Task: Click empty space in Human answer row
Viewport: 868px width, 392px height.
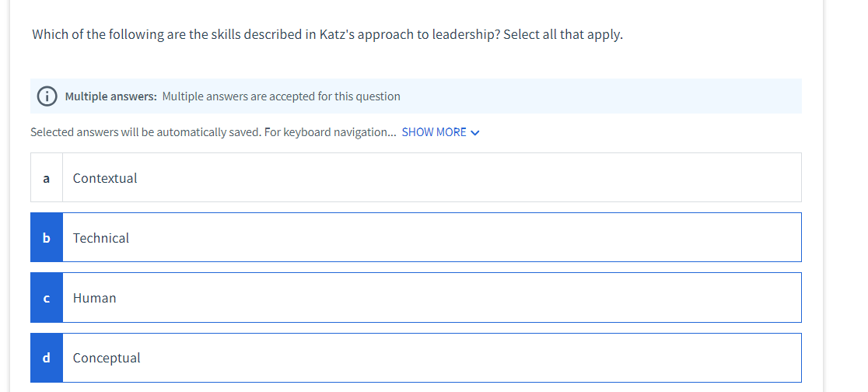Action: (x=471, y=298)
